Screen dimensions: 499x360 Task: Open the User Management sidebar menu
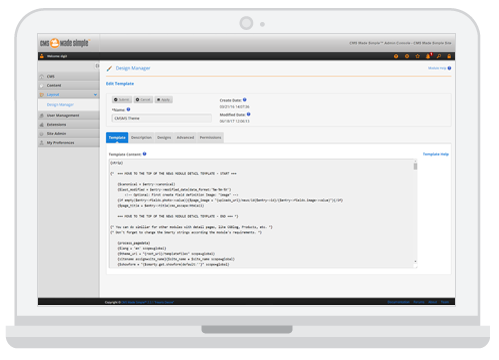click(69, 115)
